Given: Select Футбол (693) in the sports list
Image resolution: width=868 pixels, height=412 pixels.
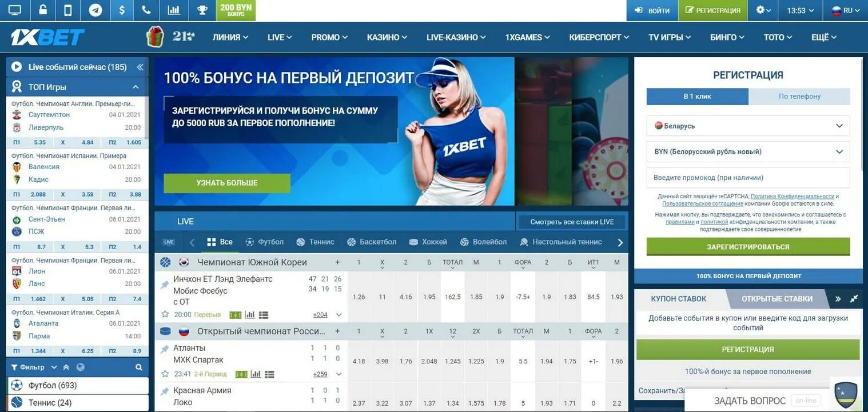Looking at the screenshot, I should click(x=77, y=385).
